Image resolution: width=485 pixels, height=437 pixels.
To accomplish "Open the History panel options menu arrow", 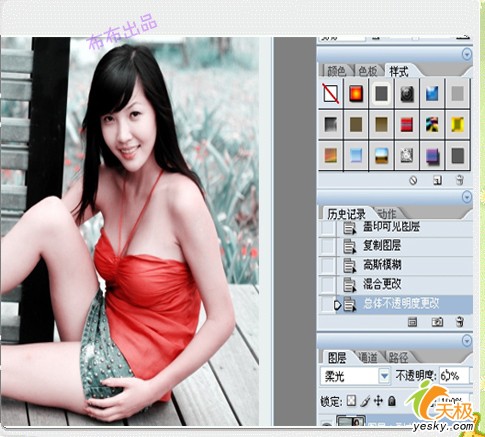I will point(467,197).
